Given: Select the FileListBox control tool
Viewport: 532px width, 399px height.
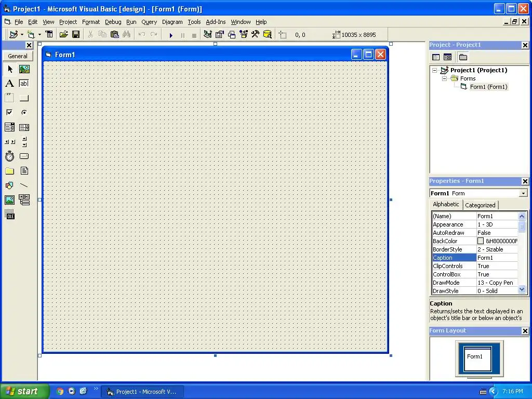Looking at the screenshot, I should (24, 170).
